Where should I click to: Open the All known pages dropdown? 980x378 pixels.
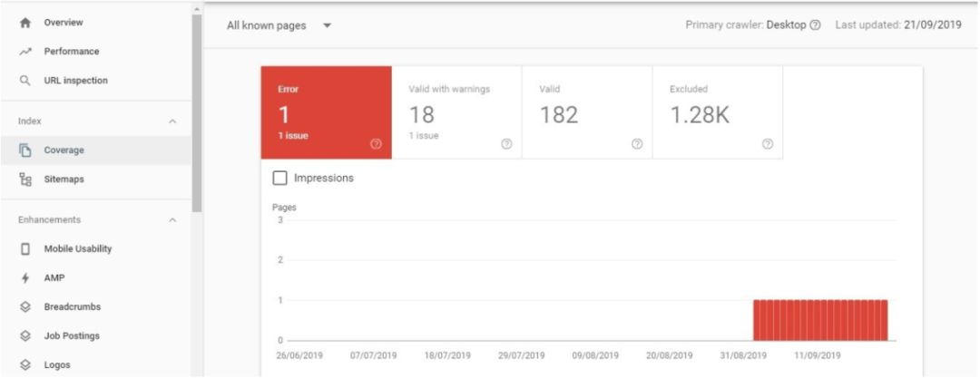279,25
